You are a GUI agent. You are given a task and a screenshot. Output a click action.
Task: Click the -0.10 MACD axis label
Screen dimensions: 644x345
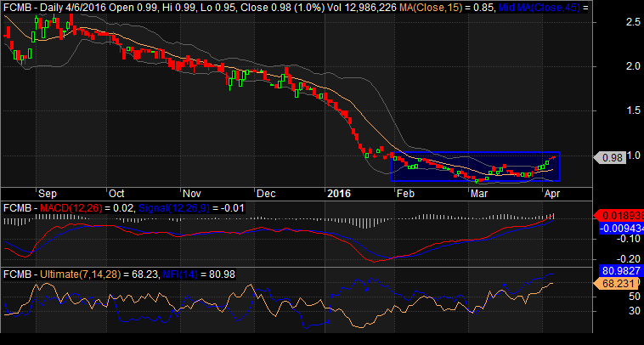point(630,239)
